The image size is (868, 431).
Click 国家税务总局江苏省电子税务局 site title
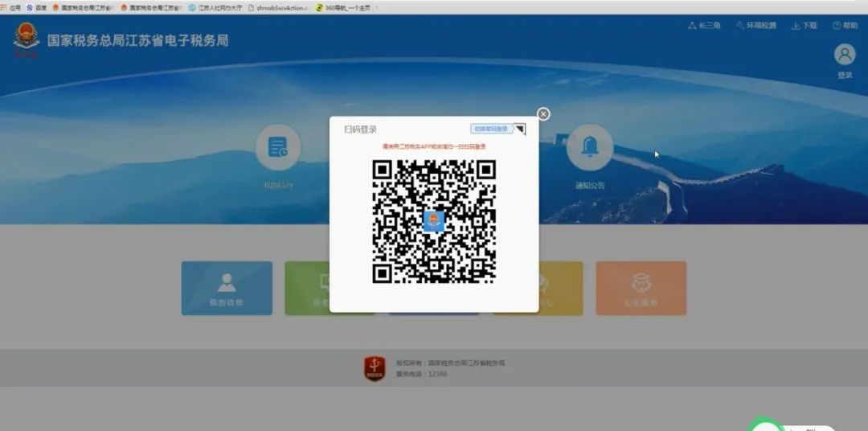138,40
